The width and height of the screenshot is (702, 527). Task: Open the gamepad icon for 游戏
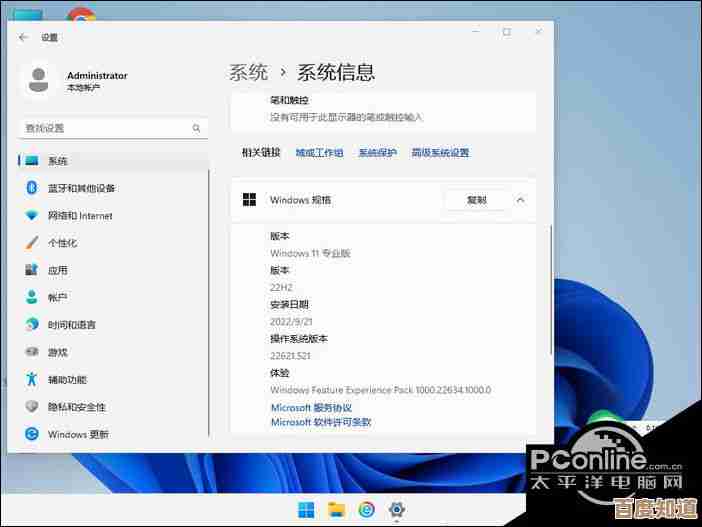coord(32,352)
